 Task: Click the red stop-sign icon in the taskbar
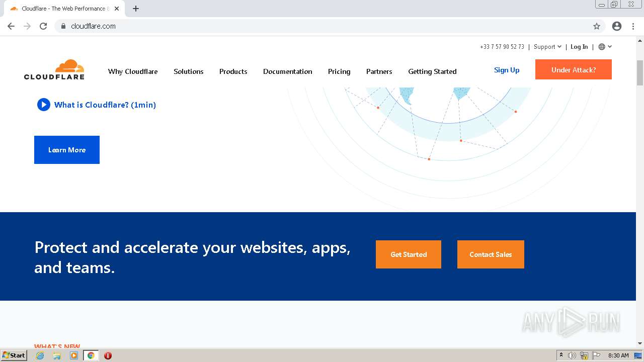(108, 355)
